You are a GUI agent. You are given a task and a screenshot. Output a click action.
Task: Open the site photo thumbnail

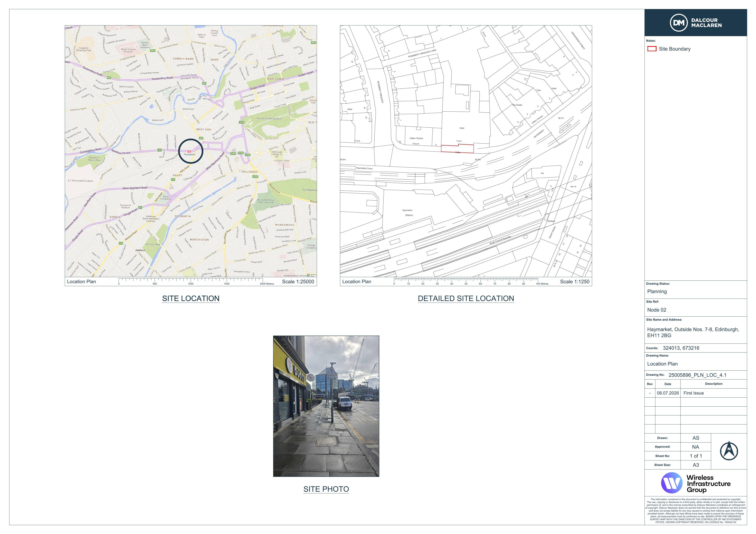[x=326, y=406]
